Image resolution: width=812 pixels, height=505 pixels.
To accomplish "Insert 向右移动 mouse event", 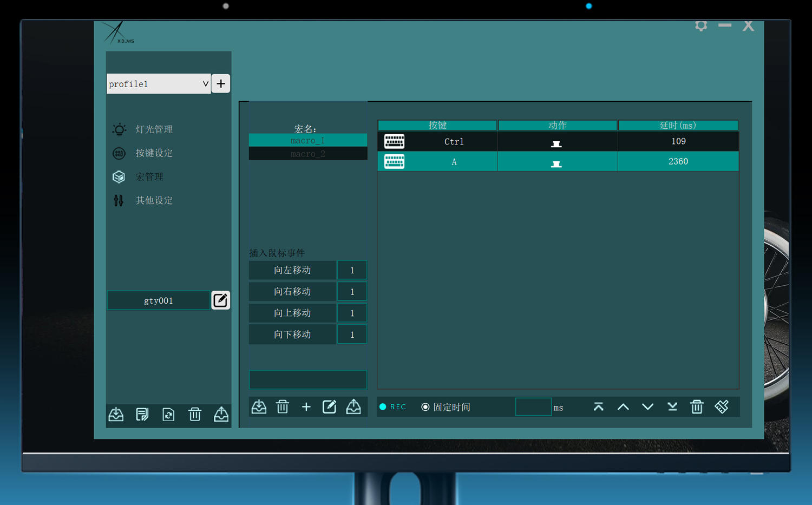I will (x=292, y=292).
